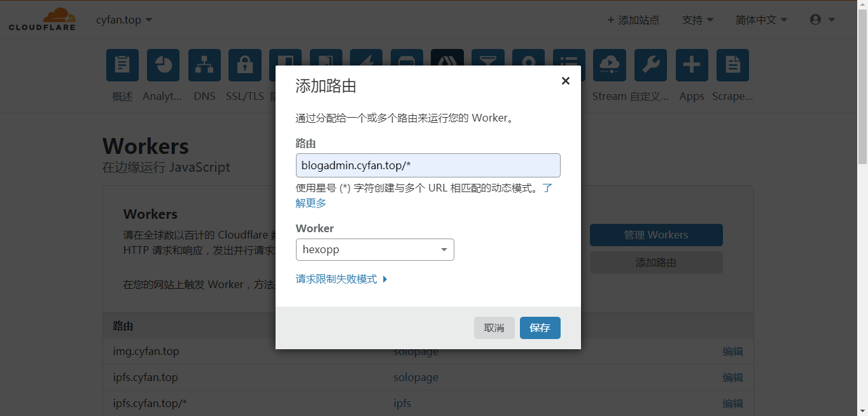
Task: Open the 概述 overview icon
Action: [x=122, y=65]
